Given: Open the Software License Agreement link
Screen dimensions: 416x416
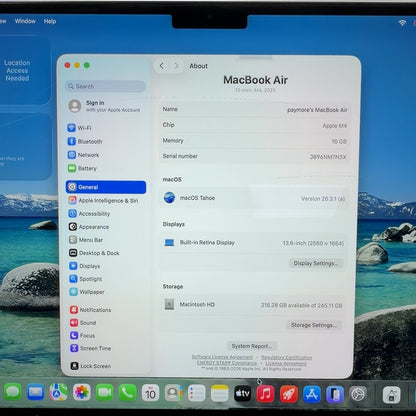Looking at the screenshot, I should [x=222, y=357].
